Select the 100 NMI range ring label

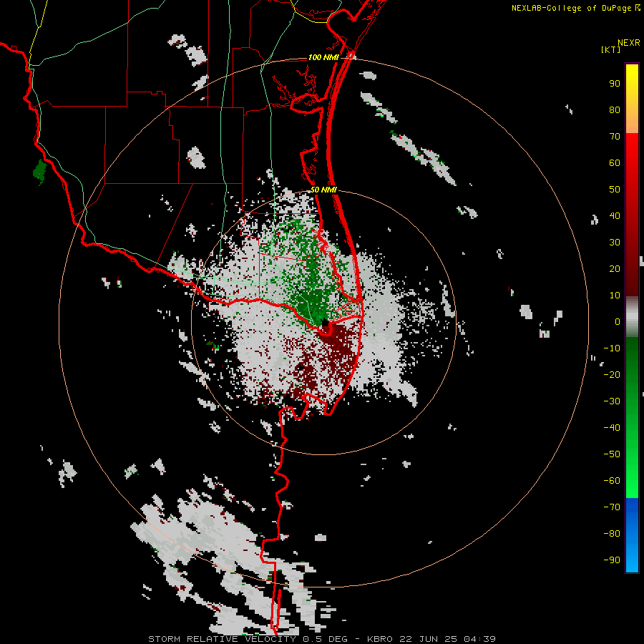point(323,57)
